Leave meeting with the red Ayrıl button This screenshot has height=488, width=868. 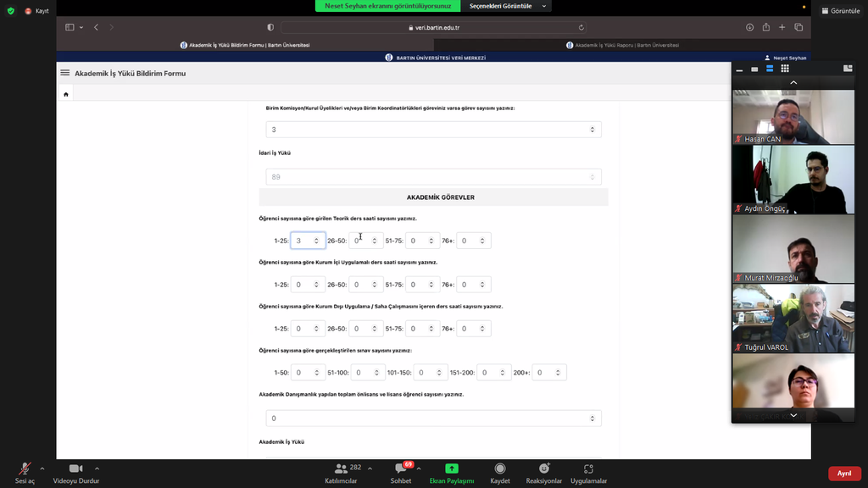click(844, 474)
